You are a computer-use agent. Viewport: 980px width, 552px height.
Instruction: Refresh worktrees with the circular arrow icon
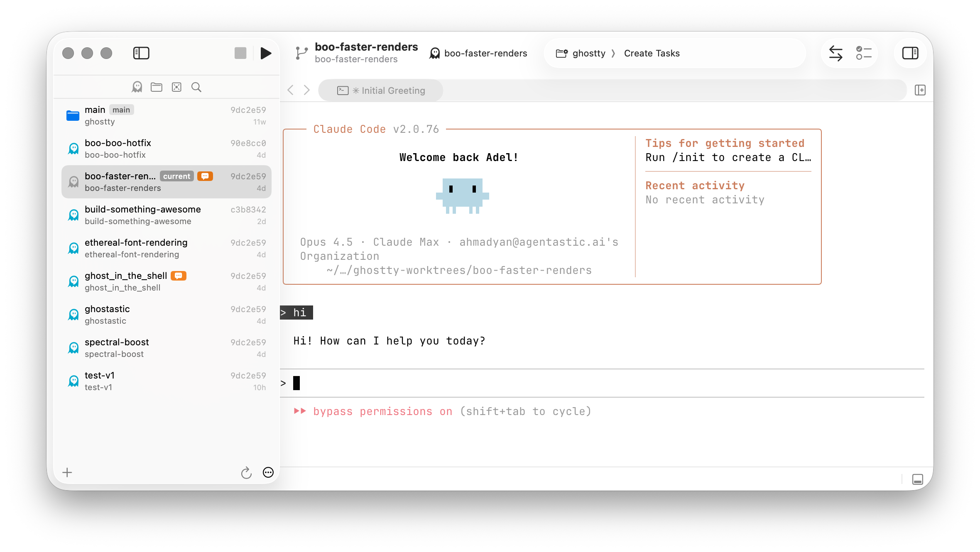pyautogui.click(x=246, y=472)
